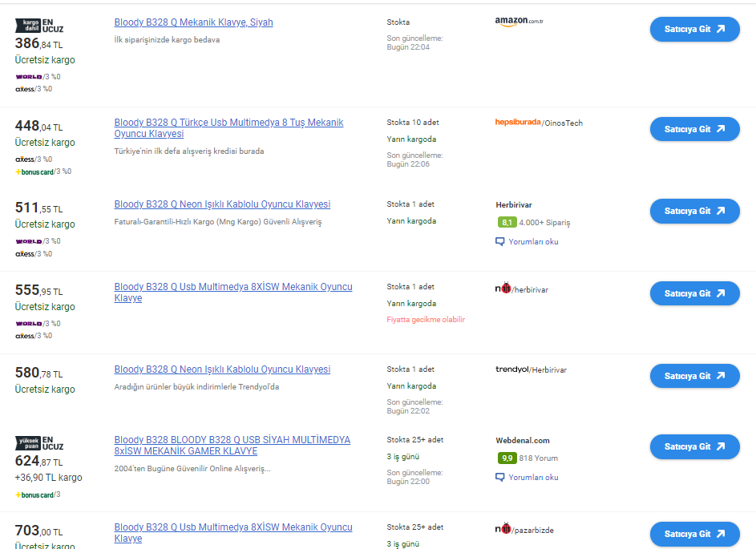This screenshot has height=549, width=756.
Task: Read reviews for Herbirivar seller
Action: [x=533, y=241]
